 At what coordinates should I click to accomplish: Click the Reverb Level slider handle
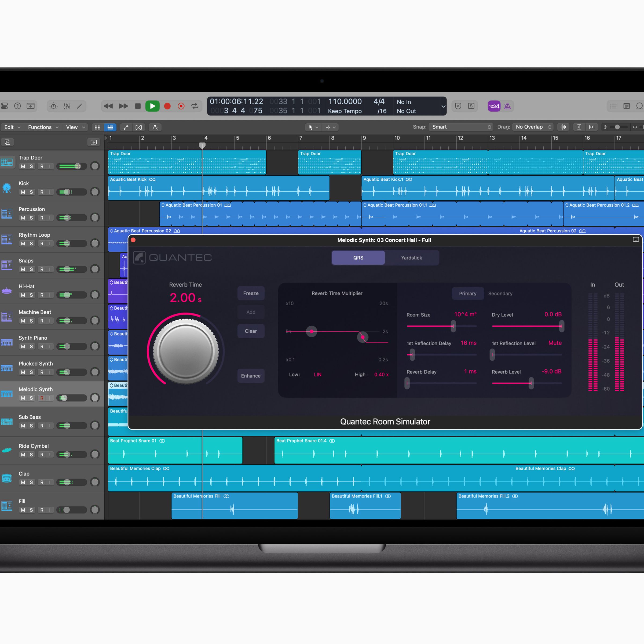[531, 383]
